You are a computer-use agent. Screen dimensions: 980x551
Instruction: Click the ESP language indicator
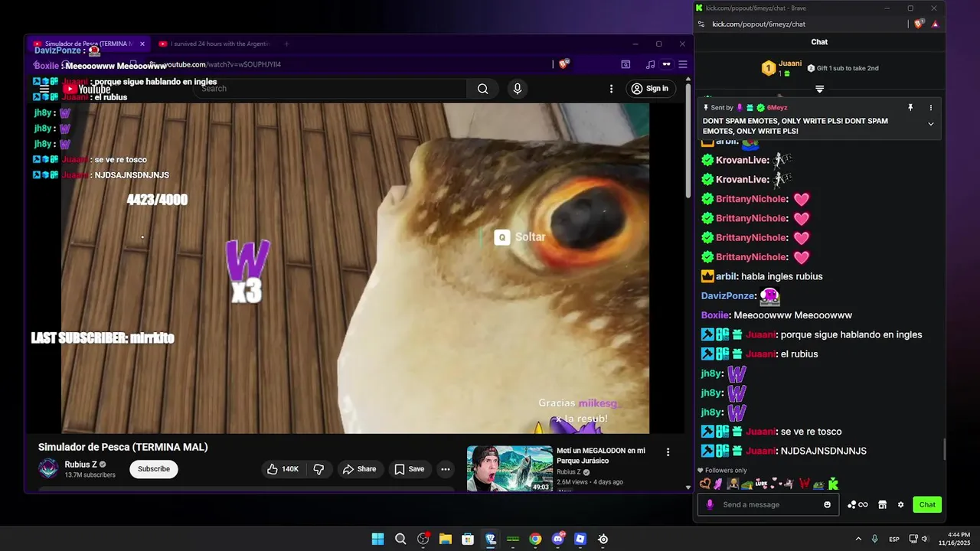(894, 540)
